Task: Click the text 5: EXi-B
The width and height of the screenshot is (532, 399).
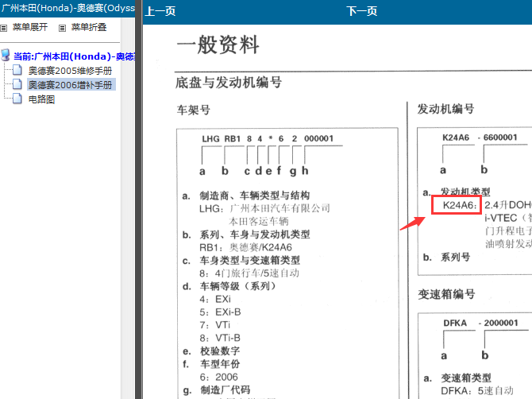Action: click(x=220, y=312)
